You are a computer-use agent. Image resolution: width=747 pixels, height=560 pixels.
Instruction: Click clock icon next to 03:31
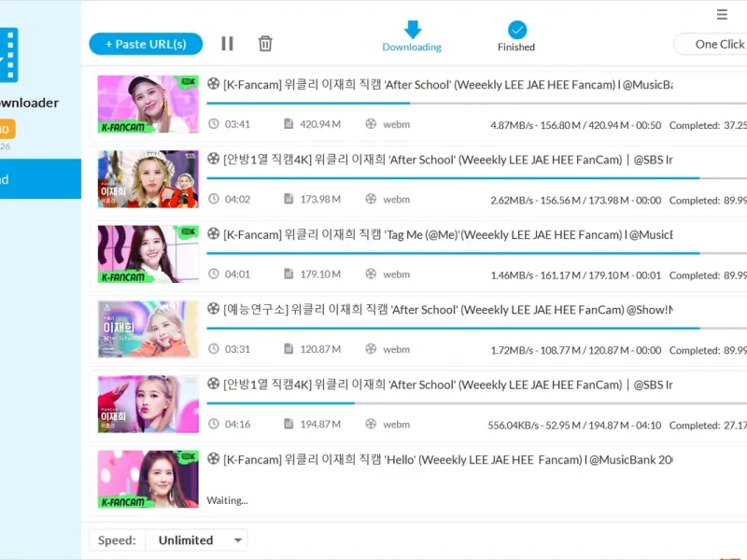[214, 348]
